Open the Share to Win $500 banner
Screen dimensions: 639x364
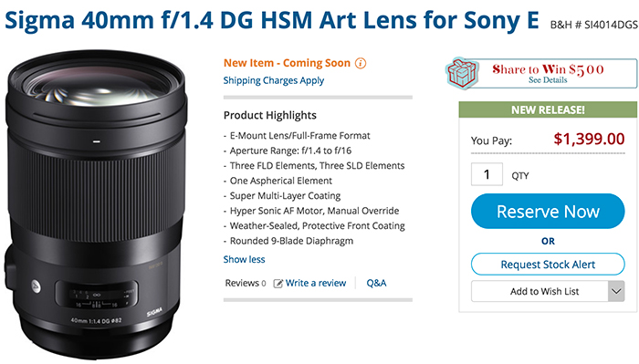[x=541, y=73]
